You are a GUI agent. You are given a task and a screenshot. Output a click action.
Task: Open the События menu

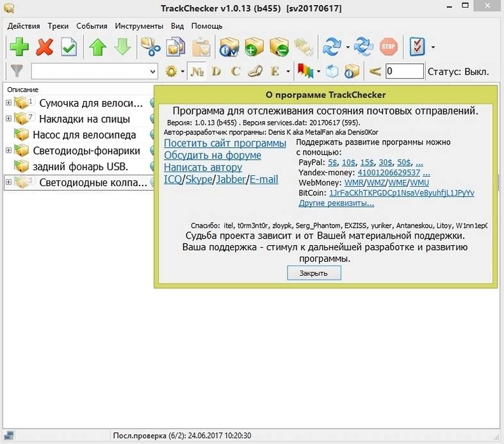92,26
